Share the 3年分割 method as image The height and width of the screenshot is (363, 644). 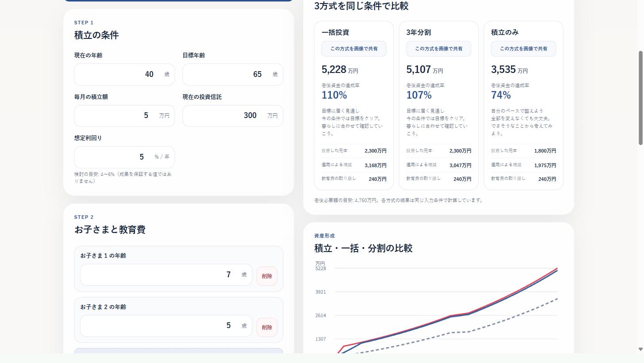pos(439,49)
